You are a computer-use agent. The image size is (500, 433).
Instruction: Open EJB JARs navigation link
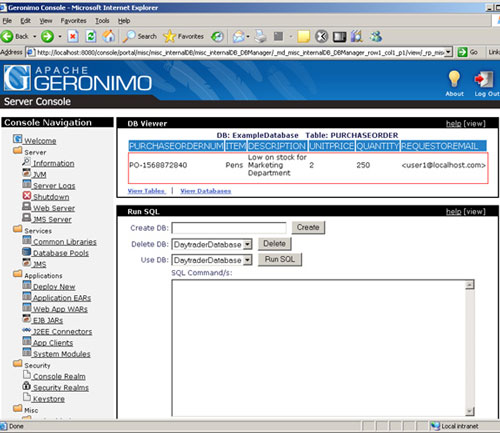point(48,320)
